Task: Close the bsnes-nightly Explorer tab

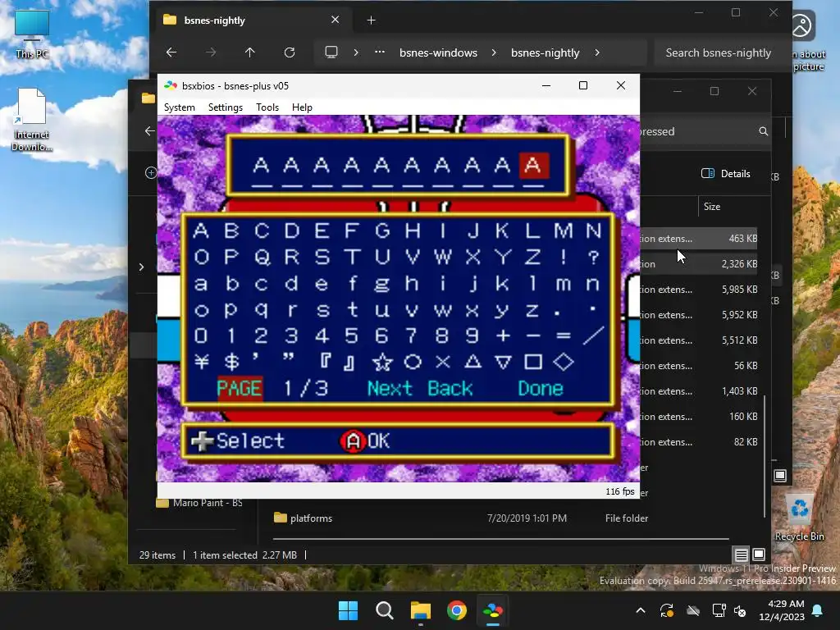Action: tap(335, 20)
